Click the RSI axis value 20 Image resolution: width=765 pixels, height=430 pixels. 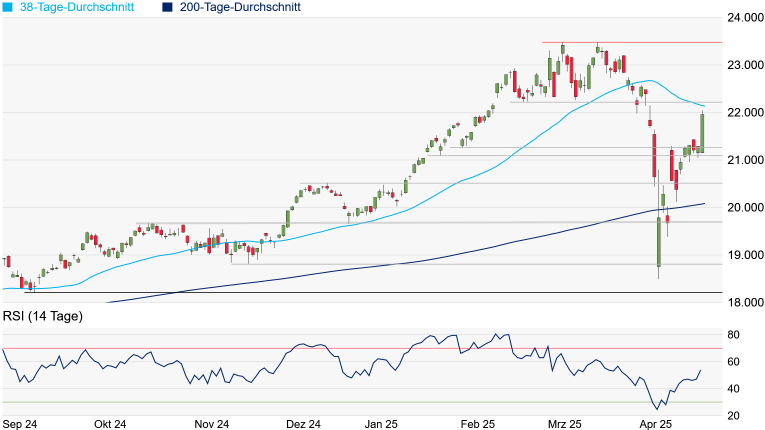coord(733,416)
